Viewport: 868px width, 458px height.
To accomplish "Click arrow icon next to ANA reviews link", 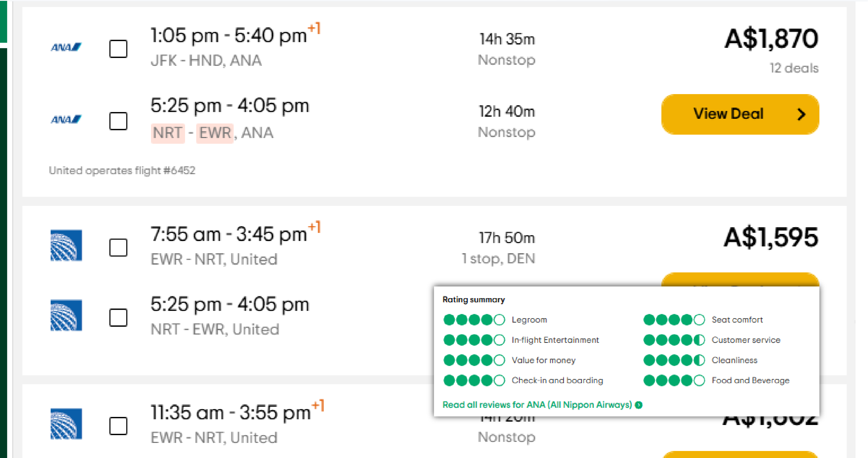I will coord(639,405).
